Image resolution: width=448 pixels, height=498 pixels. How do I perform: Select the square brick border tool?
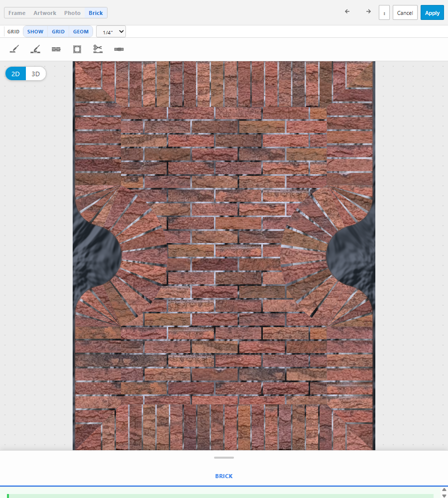tap(77, 49)
